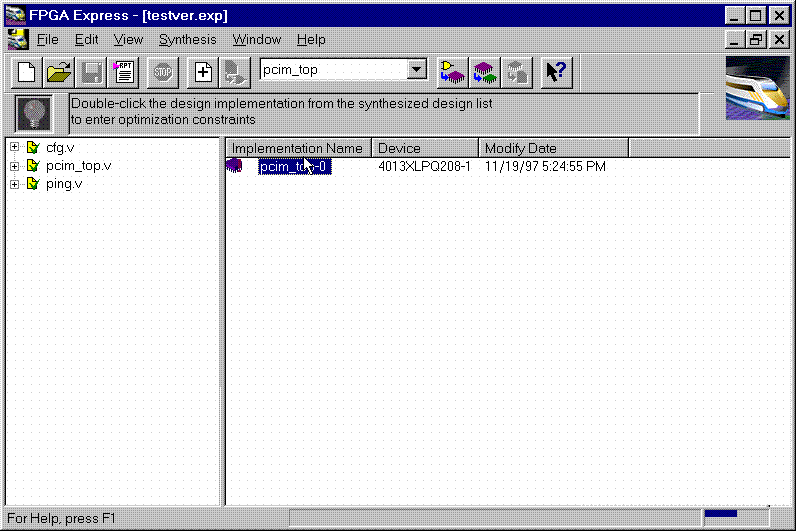Open the pcim_top dropdown arrow
The image size is (796, 531).
(x=417, y=70)
